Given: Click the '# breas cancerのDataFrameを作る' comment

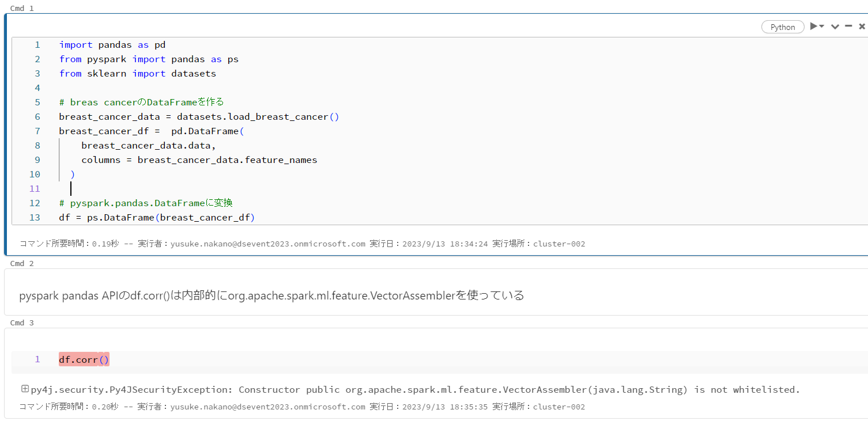Looking at the screenshot, I should (141, 103).
